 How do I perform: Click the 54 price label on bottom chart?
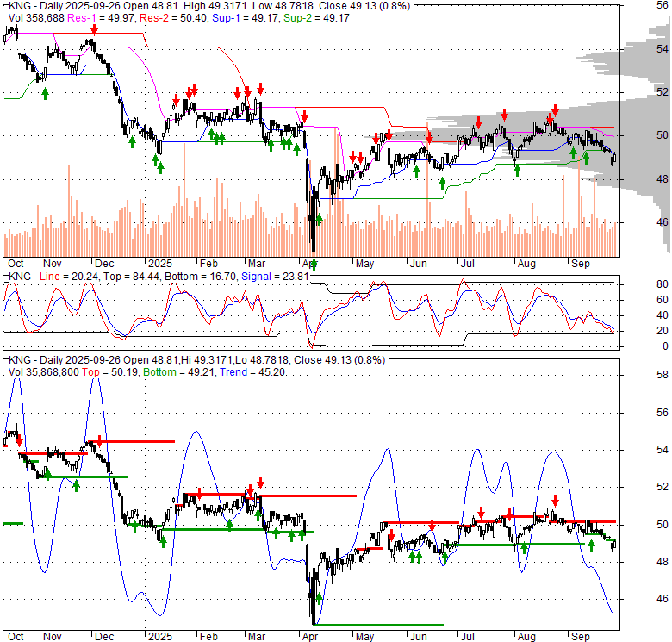pos(663,450)
